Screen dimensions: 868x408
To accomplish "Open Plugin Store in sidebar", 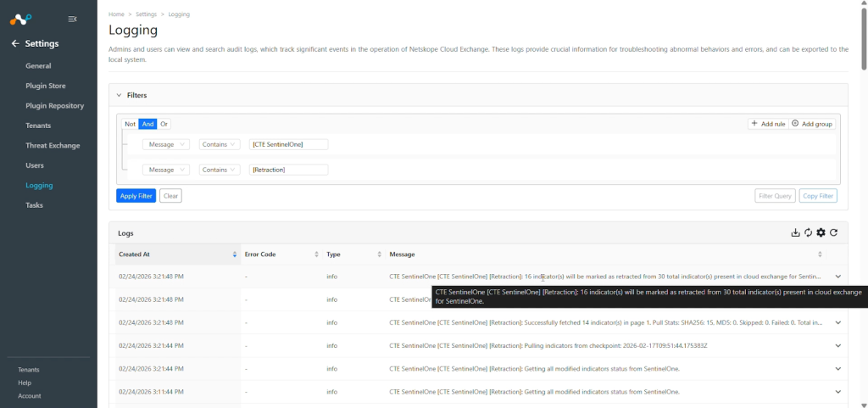I will tap(46, 86).
